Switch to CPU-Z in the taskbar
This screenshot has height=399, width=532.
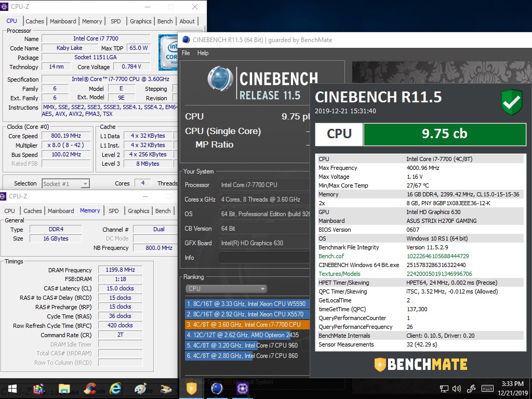coord(242,389)
